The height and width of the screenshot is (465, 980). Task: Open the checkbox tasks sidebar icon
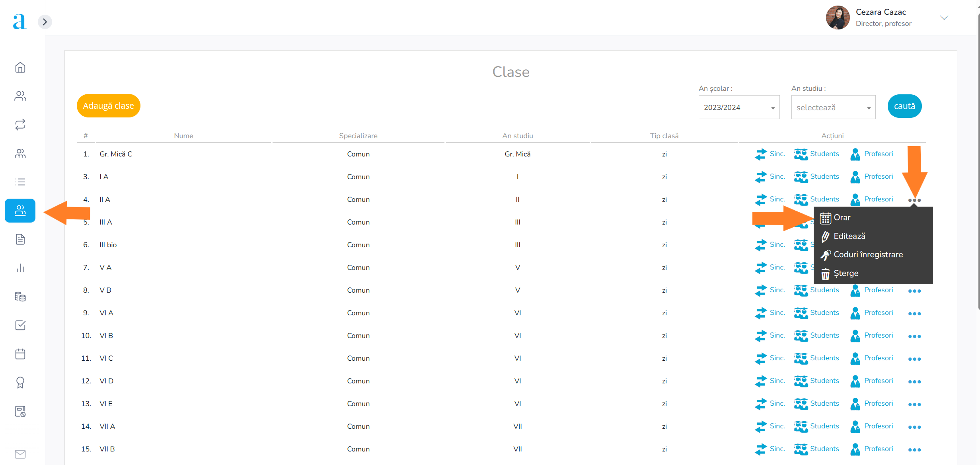(x=20, y=325)
